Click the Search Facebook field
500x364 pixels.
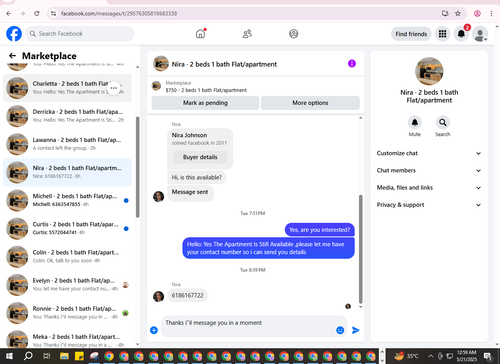coord(80,34)
